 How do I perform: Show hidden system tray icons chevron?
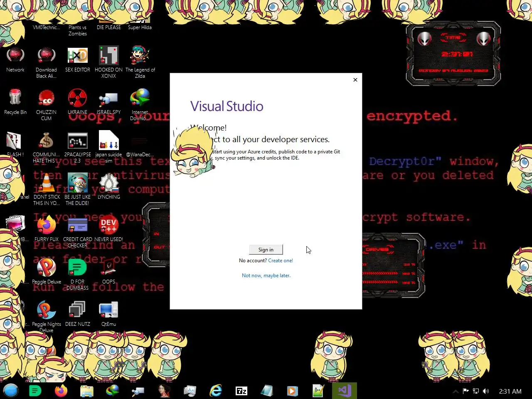pos(456,391)
